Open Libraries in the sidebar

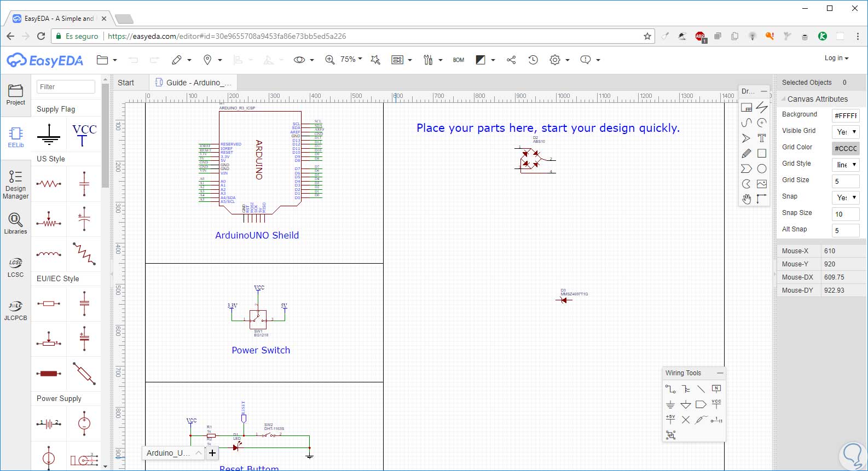16,224
